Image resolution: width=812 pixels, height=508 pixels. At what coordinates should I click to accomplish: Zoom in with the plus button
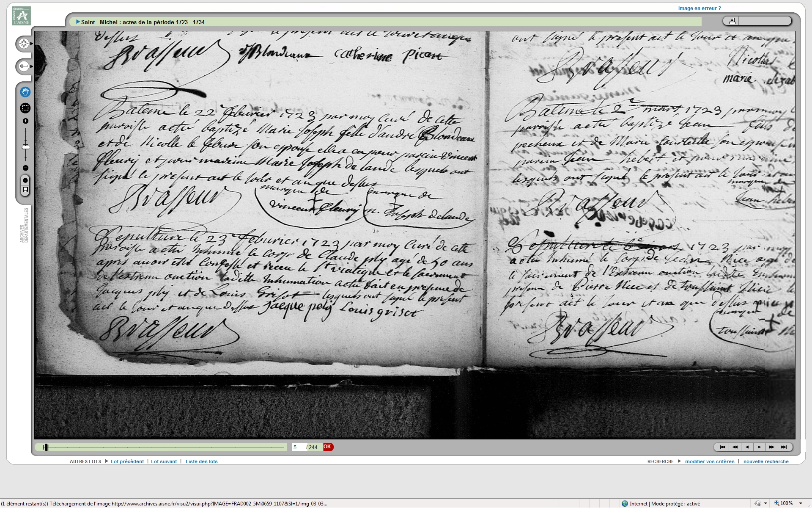coord(25,121)
